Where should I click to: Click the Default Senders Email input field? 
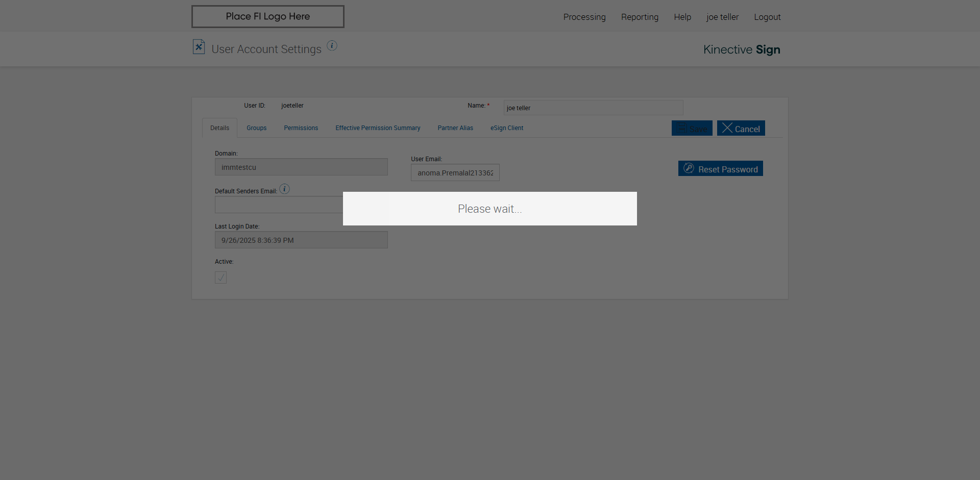[279, 205]
